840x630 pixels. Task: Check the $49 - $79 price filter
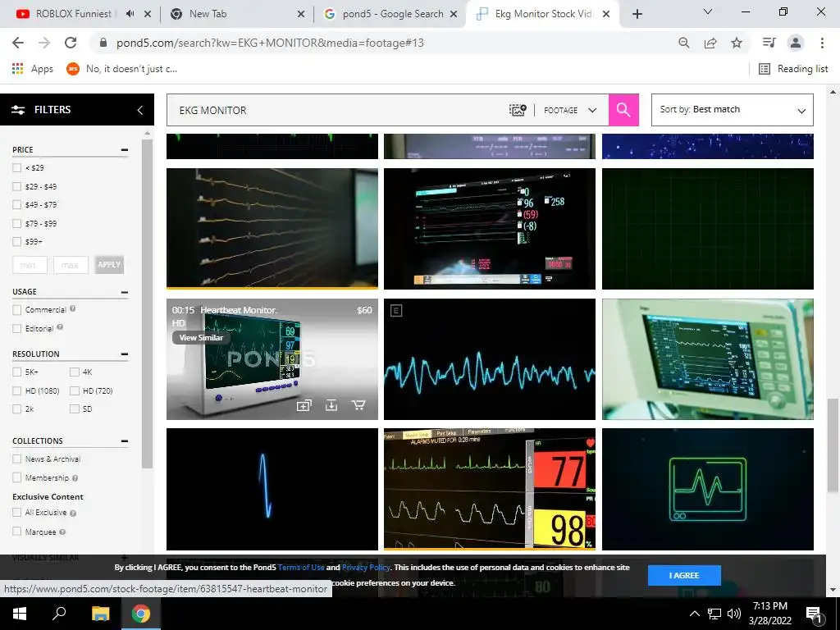pos(16,204)
